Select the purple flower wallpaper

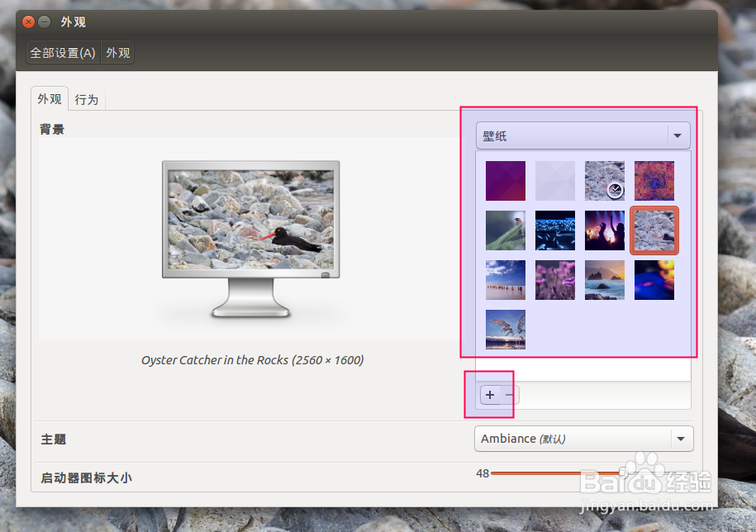[554, 279]
